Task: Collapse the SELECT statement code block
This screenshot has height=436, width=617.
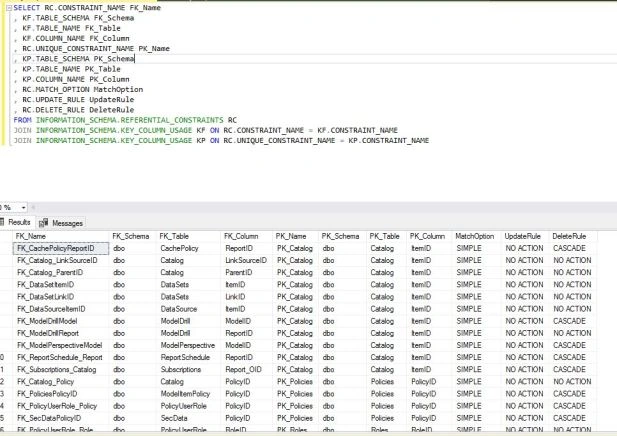Action: coord(9,8)
